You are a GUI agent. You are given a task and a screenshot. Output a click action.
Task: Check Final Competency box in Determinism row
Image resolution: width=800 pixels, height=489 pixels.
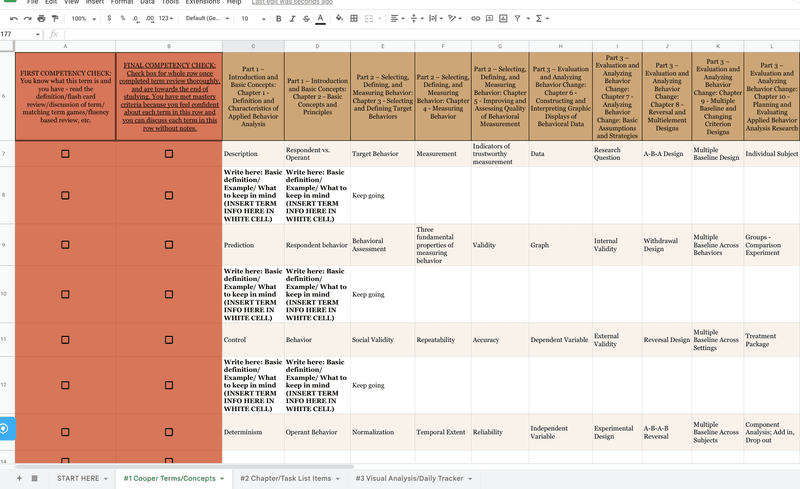[169, 432]
